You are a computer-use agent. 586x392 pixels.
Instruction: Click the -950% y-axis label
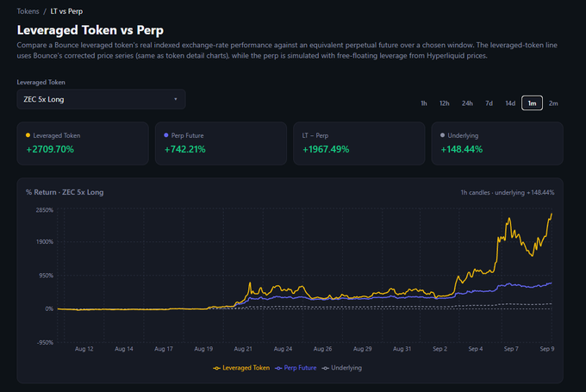[x=45, y=343]
